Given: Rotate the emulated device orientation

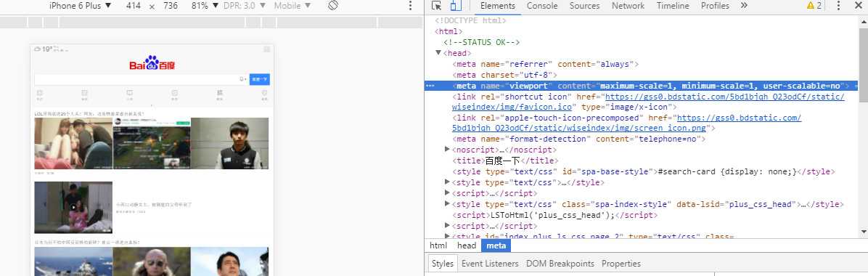Looking at the screenshot, I should coord(332,6).
